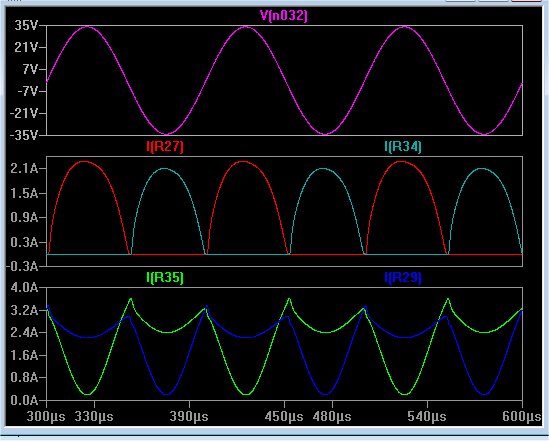Select the I(R34) trace label
The width and height of the screenshot is (549, 441).
click(403, 147)
